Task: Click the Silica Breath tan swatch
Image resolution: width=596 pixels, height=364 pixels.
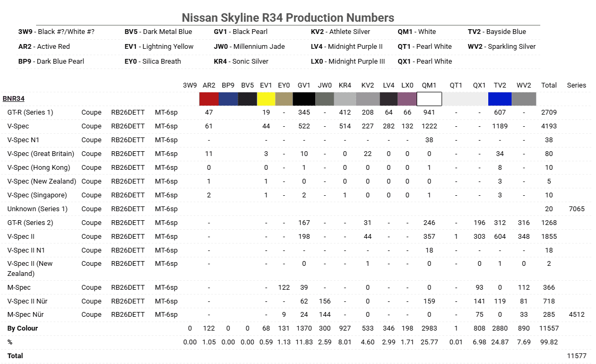Action: tap(284, 99)
